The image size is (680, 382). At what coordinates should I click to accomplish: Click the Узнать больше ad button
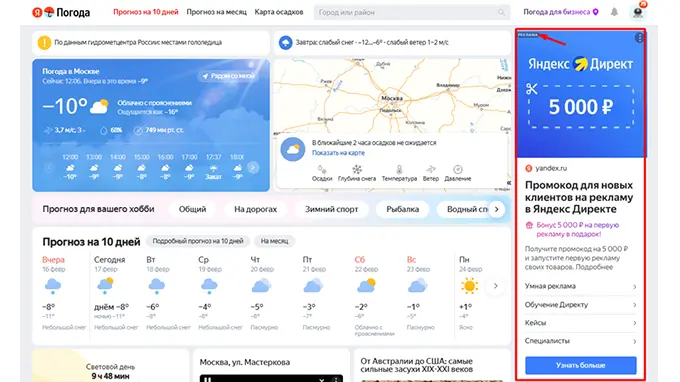click(581, 366)
